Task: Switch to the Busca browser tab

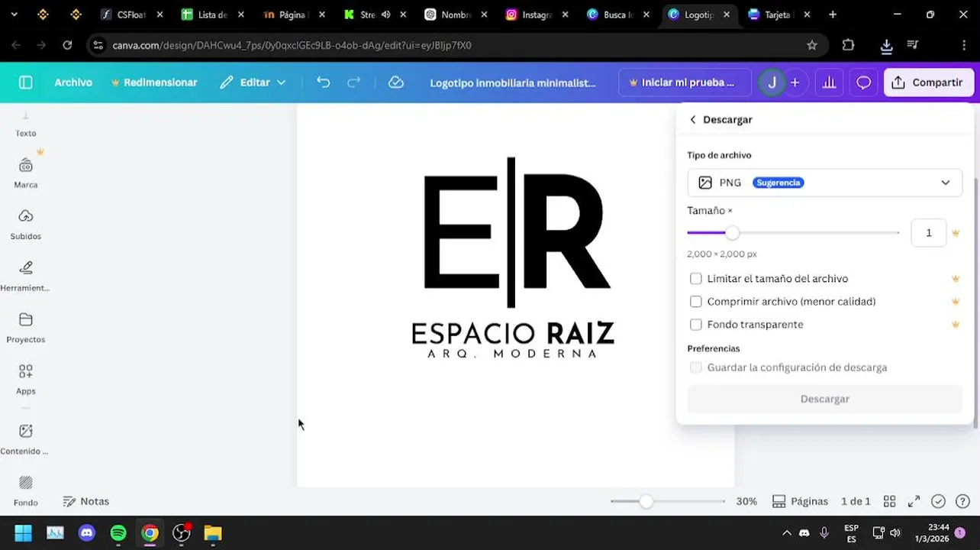Action: (618, 15)
